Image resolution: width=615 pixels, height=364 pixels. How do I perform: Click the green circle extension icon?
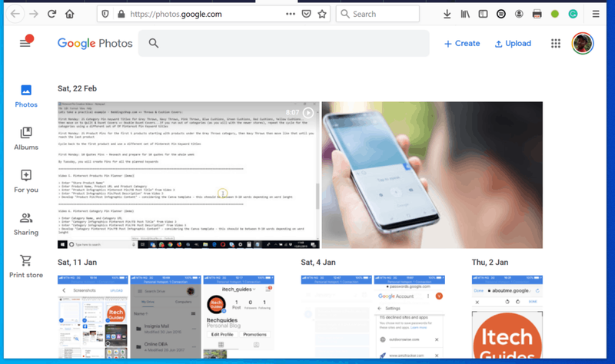554,14
